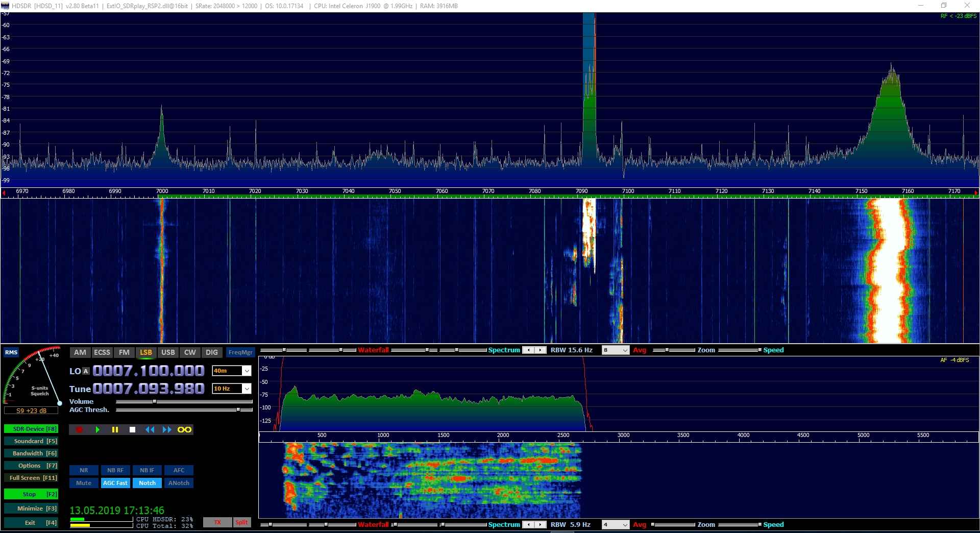Adjust the lower Zoom slider handle
Image resolution: width=980 pixels, height=533 pixels.
point(653,525)
